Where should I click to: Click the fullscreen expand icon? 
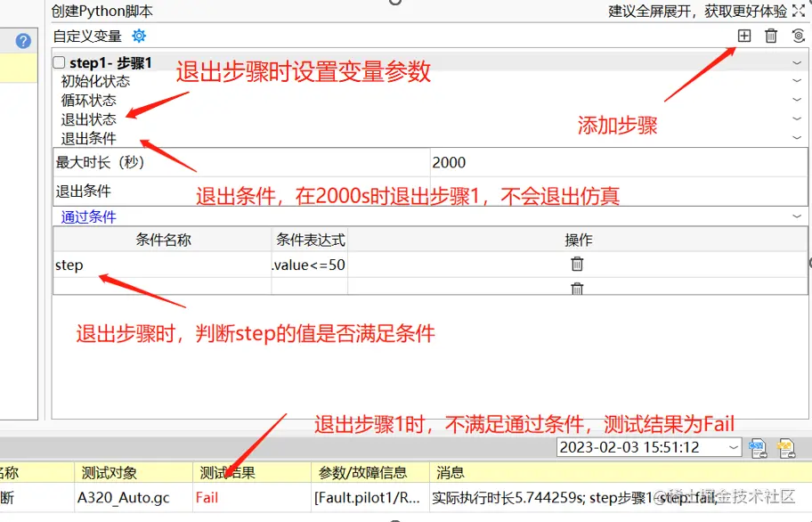tap(799, 11)
